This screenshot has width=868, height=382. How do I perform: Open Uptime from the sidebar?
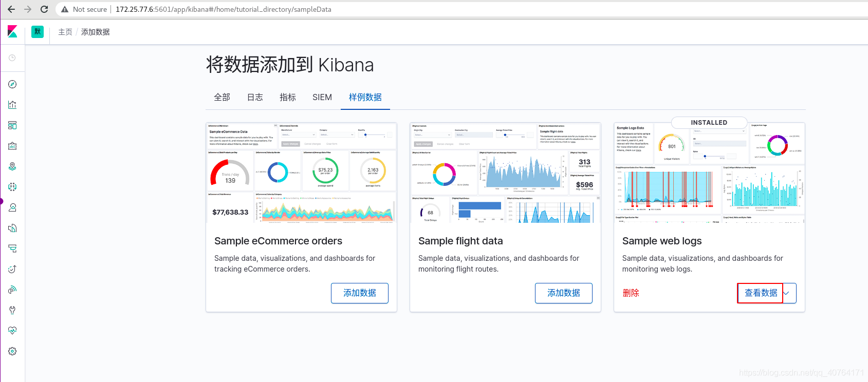pyautogui.click(x=12, y=269)
